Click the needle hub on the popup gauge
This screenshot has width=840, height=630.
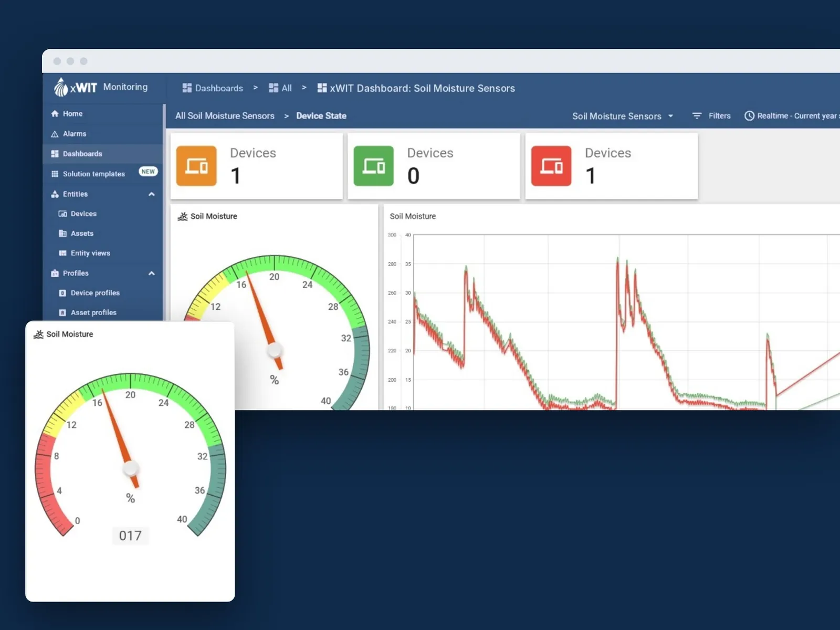pos(131,468)
